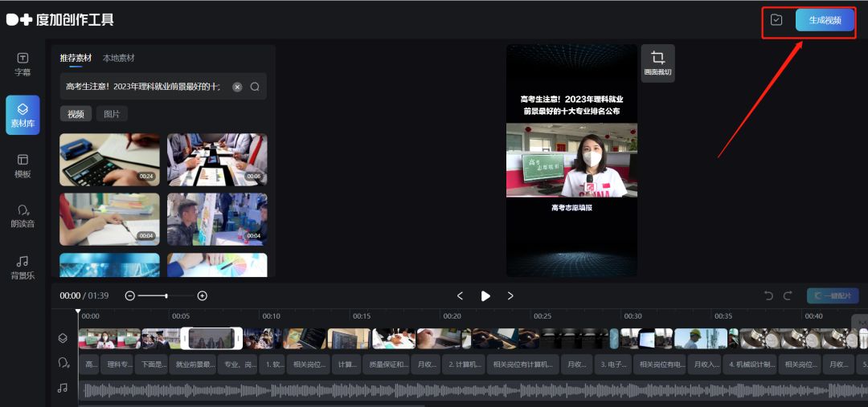Select subtitle segment 1. 软...

272,364
